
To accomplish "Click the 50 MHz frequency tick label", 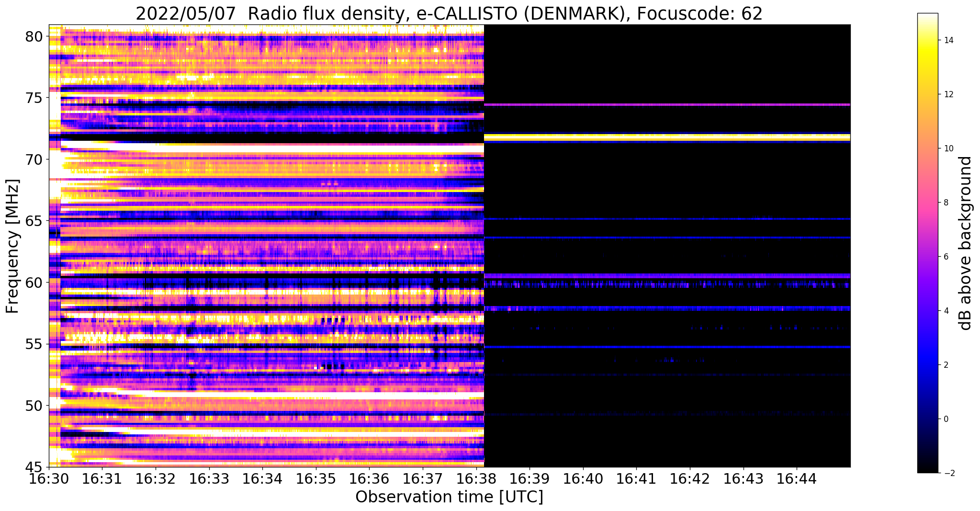I will pyautogui.click(x=34, y=406).
